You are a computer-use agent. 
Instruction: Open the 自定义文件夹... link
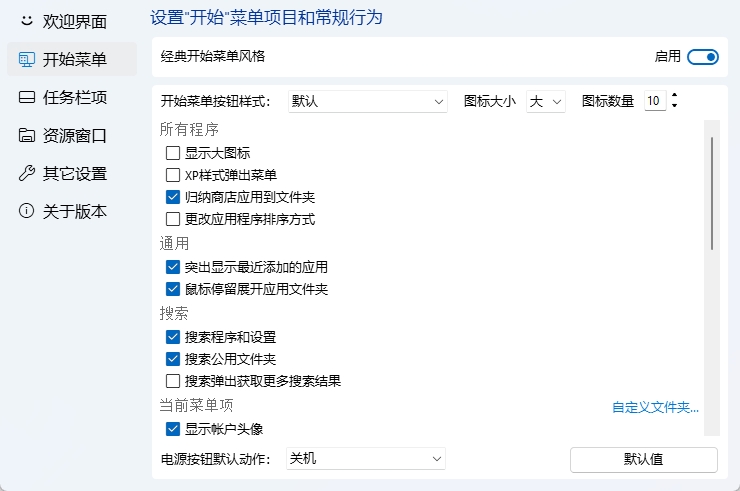point(655,407)
